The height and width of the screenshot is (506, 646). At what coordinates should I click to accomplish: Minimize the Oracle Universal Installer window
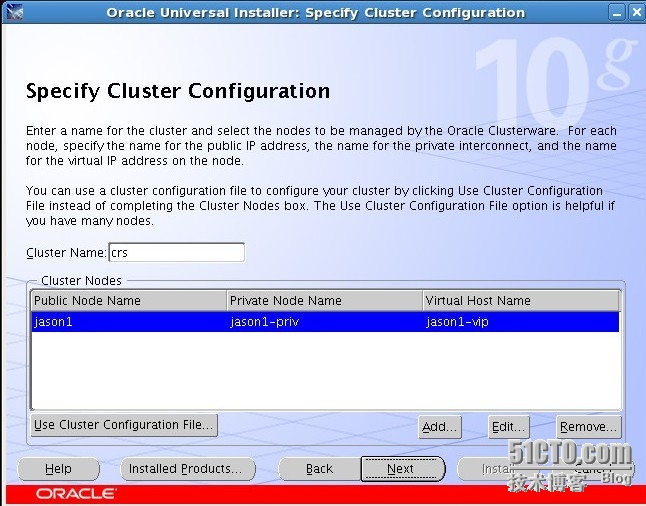click(617, 13)
